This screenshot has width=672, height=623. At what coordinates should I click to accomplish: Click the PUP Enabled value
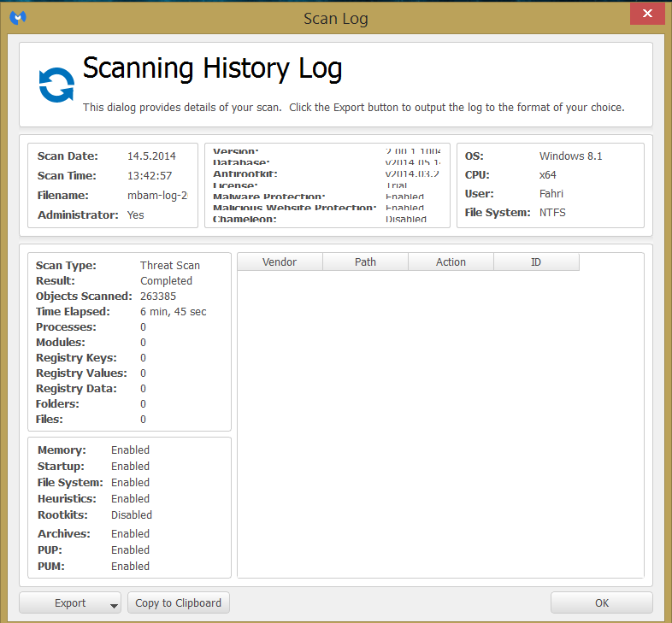(x=130, y=550)
